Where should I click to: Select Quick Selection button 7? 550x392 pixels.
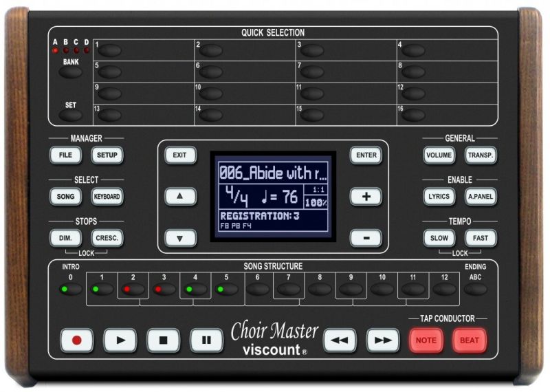click(312, 72)
